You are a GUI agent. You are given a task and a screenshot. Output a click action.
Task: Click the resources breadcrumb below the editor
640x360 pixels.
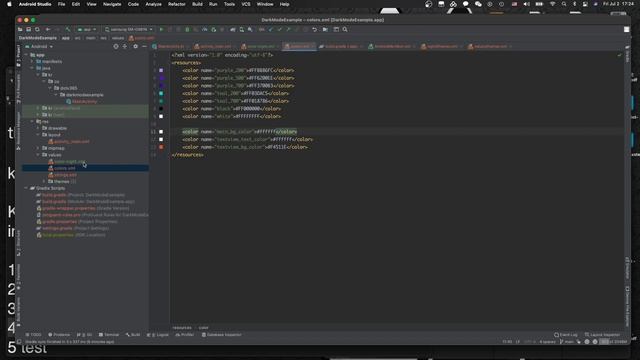(182, 328)
